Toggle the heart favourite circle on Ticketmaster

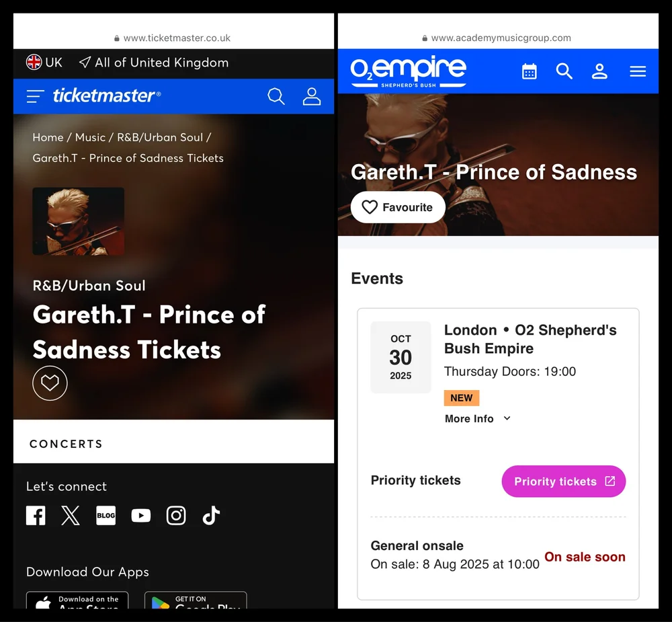point(50,383)
